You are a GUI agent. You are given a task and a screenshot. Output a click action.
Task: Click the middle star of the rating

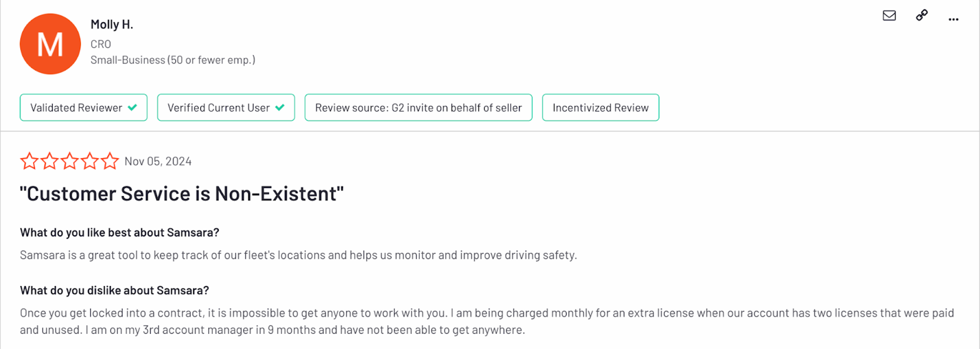(70, 161)
